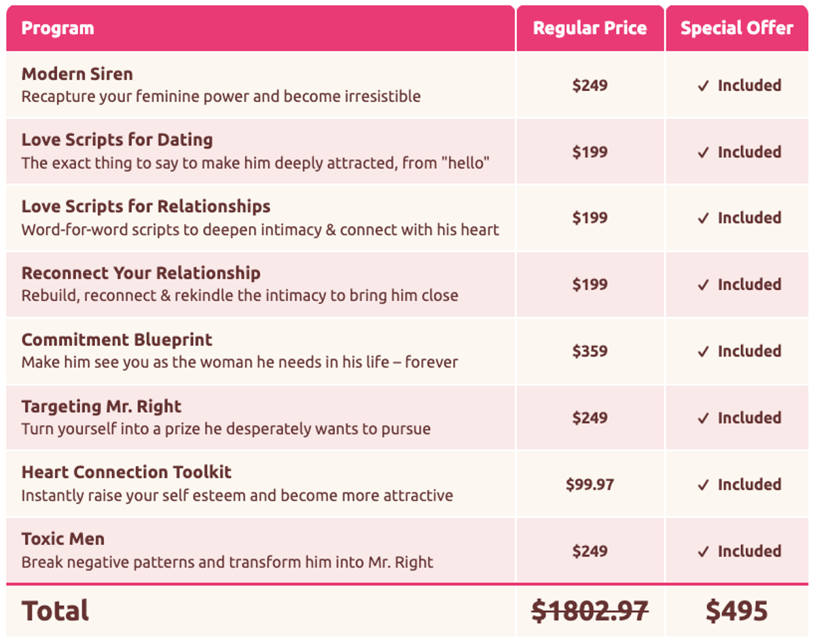Click the crossed-out $1802.97 total
This screenshot has height=644, width=815.
[x=590, y=611]
